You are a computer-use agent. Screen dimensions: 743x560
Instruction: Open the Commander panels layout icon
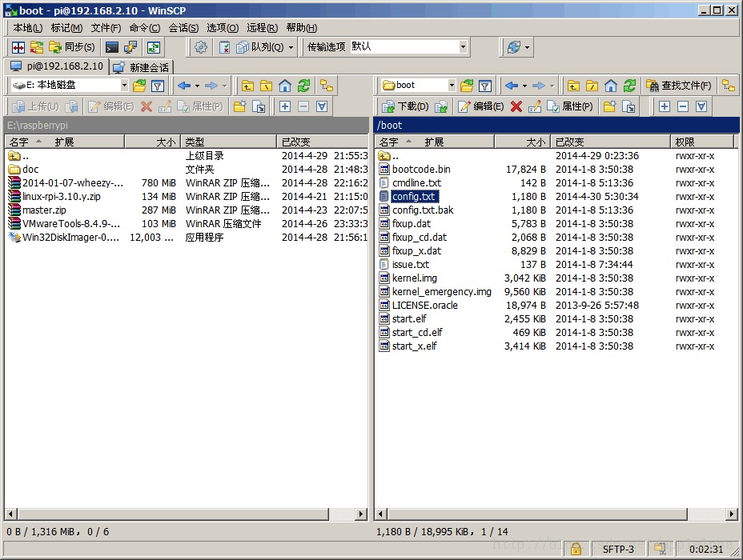point(18,47)
